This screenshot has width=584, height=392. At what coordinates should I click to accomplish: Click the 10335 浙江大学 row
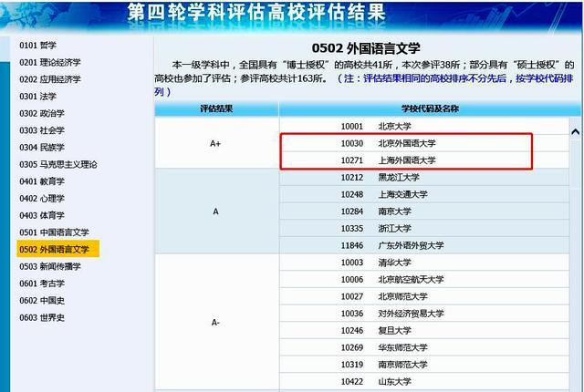click(424, 228)
